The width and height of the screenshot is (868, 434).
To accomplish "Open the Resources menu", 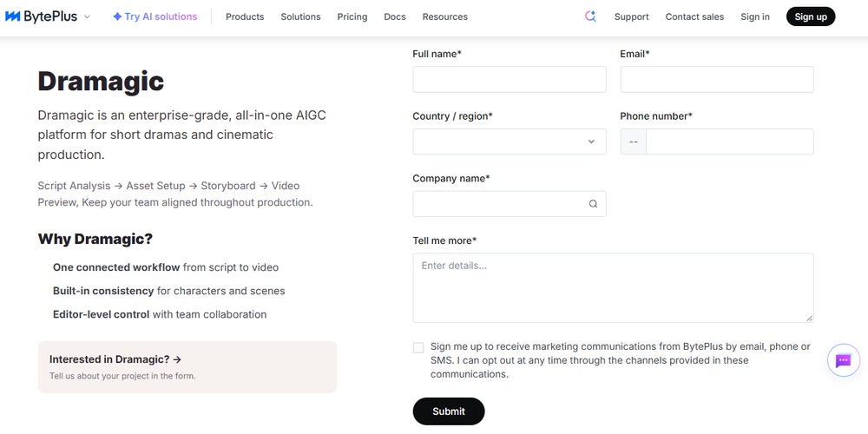I will 445,16.
